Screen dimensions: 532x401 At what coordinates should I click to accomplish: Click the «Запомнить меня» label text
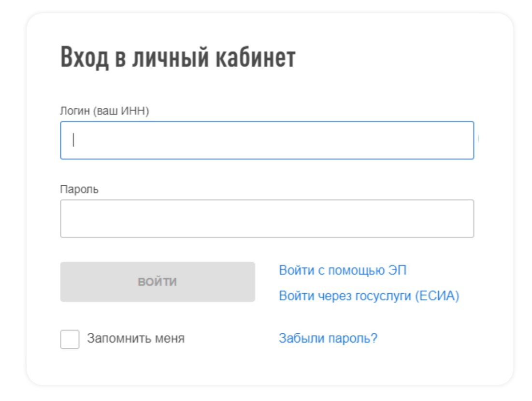point(136,339)
